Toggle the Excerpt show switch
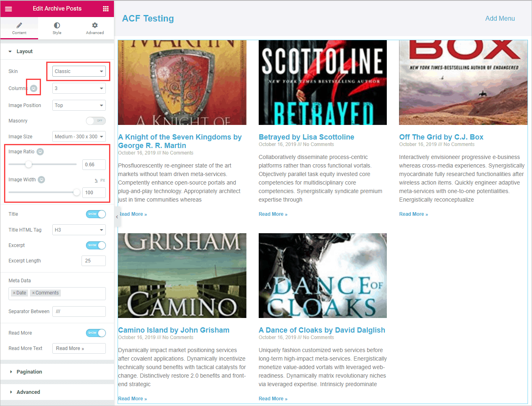532x406 pixels. point(96,245)
